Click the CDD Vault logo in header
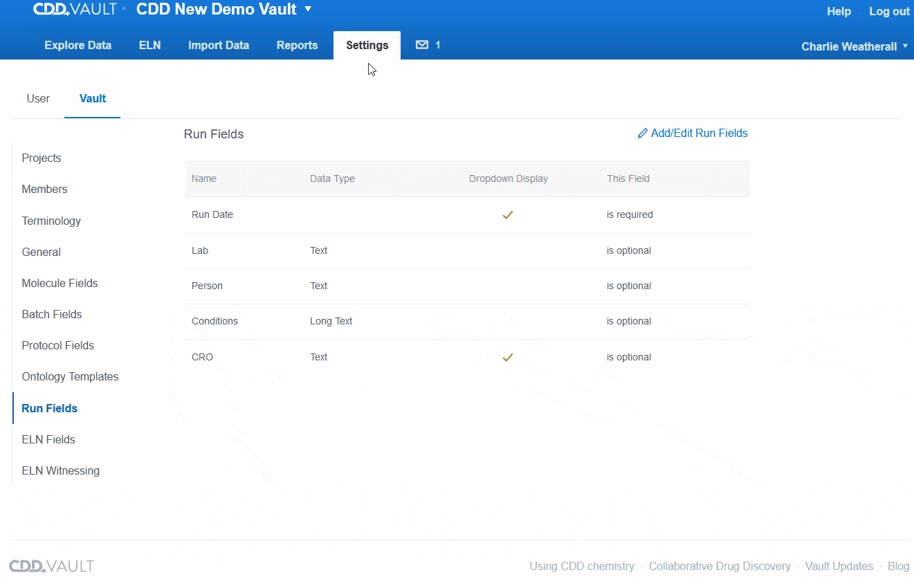 coord(75,10)
